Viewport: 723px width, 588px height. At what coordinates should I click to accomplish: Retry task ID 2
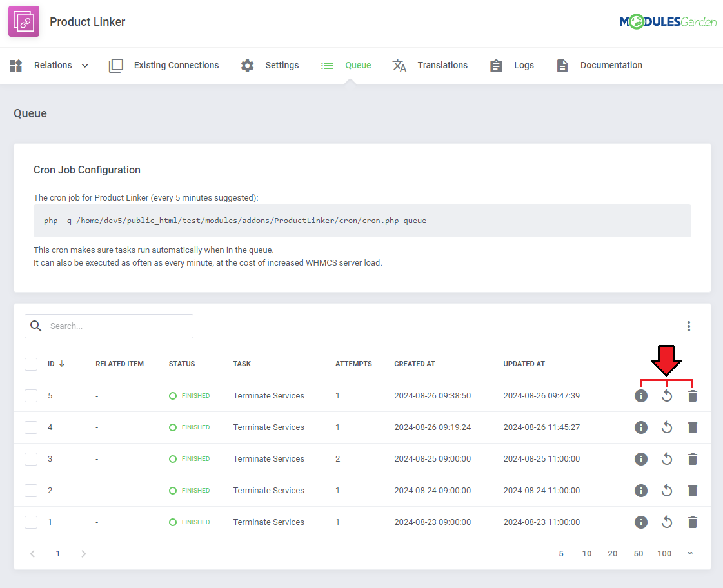[x=667, y=490]
